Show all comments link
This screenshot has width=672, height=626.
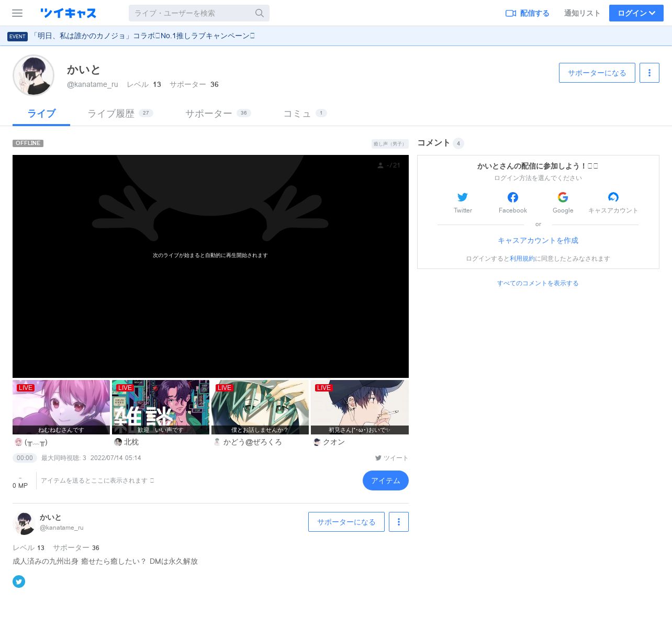click(538, 283)
